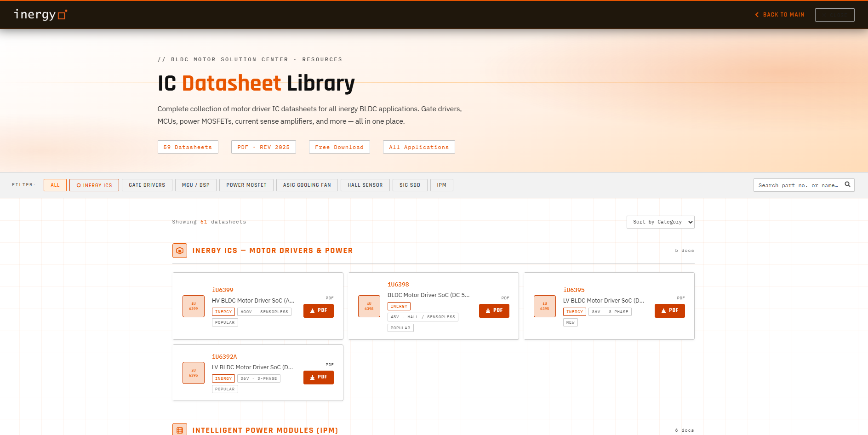Open the iU6398 part title

398,285
